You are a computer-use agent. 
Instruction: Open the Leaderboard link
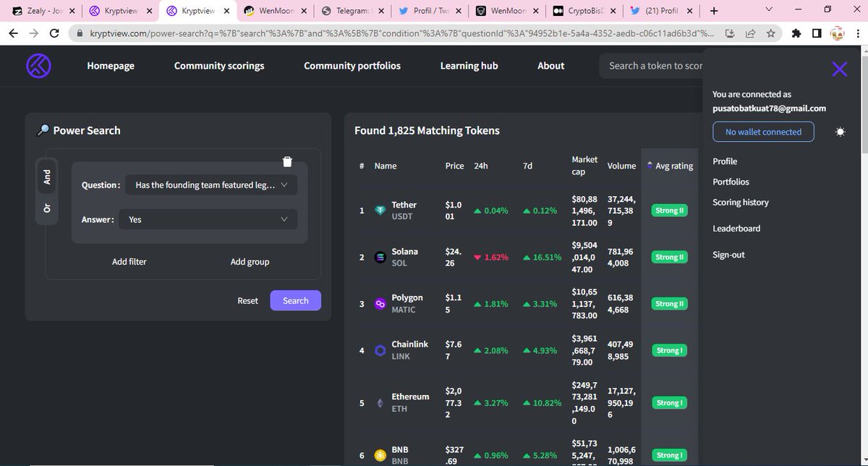coord(736,229)
